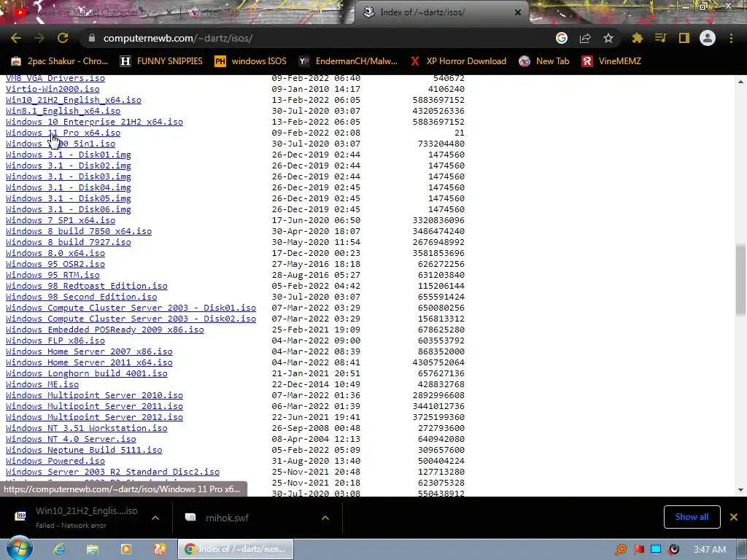Viewport: 747px width, 560px height.
Task: Download Windows 95 OSR2.iso
Action: pos(55,264)
